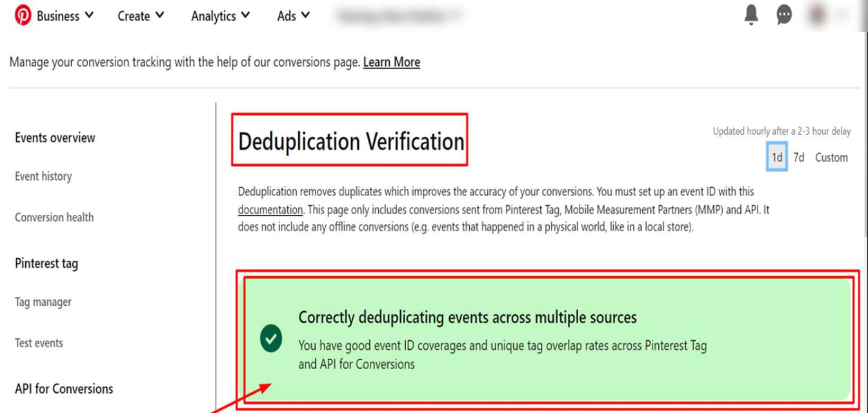Image resolution: width=868 pixels, height=413 pixels.
Task: Open the messages chat bubble icon
Action: (x=784, y=15)
